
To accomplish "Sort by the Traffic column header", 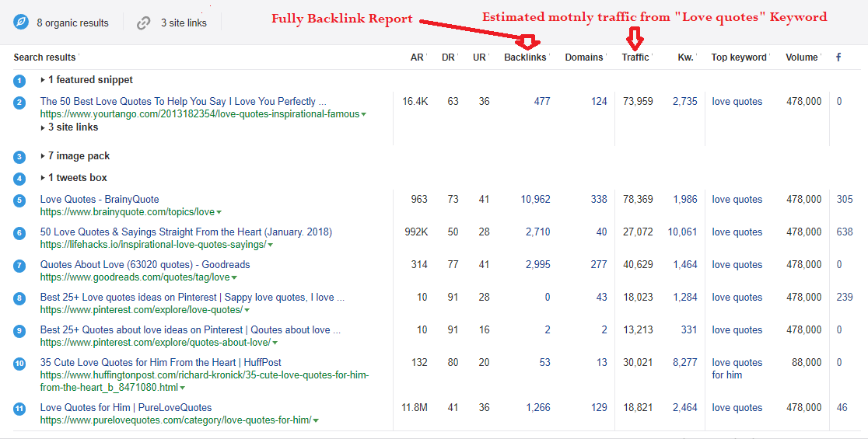I will 635,57.
